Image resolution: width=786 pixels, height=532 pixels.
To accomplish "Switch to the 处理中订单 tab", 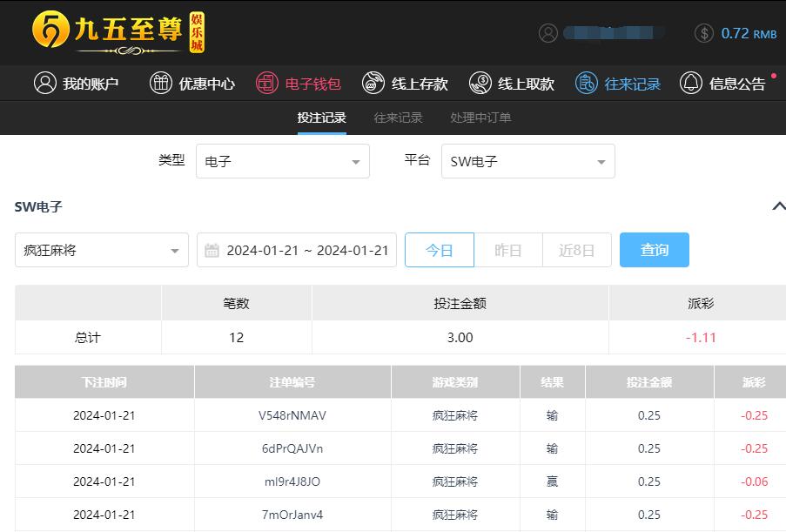I will pyautogui.click(x=480, y=118).
